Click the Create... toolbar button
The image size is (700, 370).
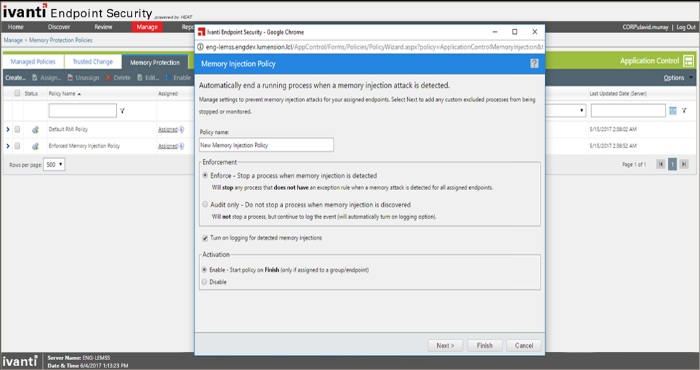[16, 78]
